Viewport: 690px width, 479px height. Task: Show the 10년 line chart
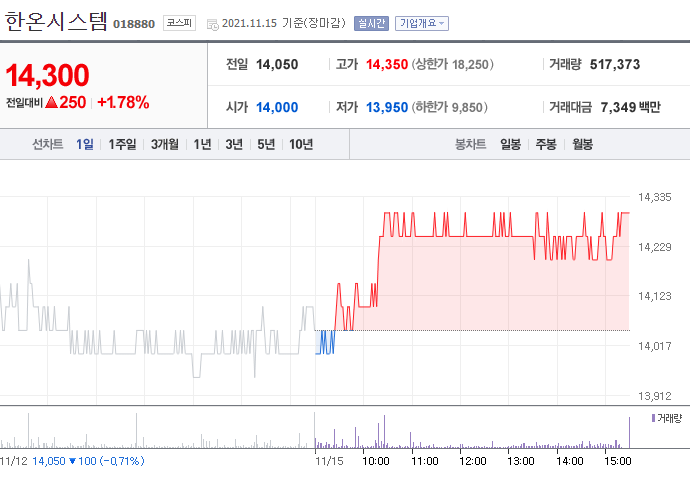301,144
